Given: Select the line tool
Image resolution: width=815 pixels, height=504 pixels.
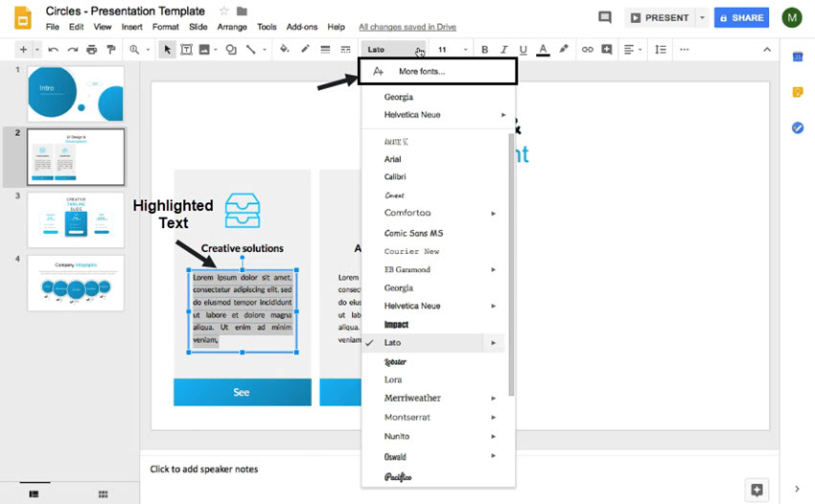Looking at the screenshot, I should pos(251,50).
